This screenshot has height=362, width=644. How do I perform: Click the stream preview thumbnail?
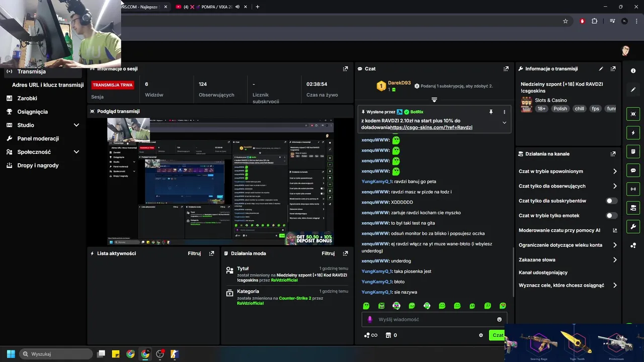point(220,182)
